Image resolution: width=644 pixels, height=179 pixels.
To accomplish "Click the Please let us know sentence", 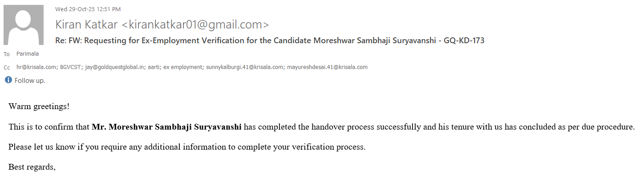I will click(x=187, y=147).
